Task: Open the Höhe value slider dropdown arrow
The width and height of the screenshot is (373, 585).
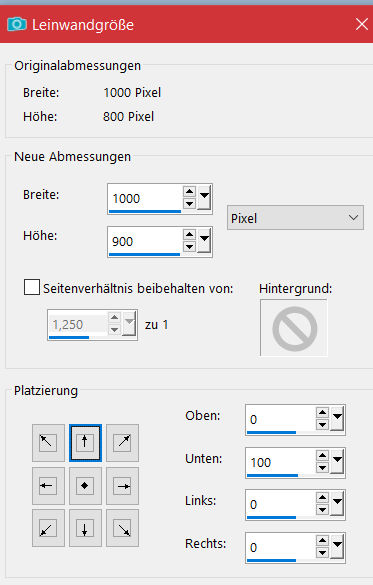Action: tap(204, 241)
